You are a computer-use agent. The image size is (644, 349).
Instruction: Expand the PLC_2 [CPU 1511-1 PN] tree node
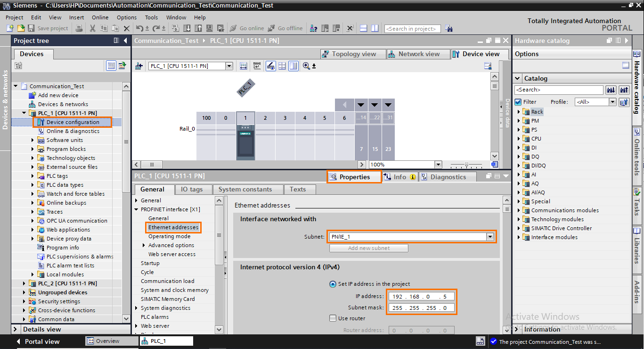pyautogui.click(x=24, y=283)
